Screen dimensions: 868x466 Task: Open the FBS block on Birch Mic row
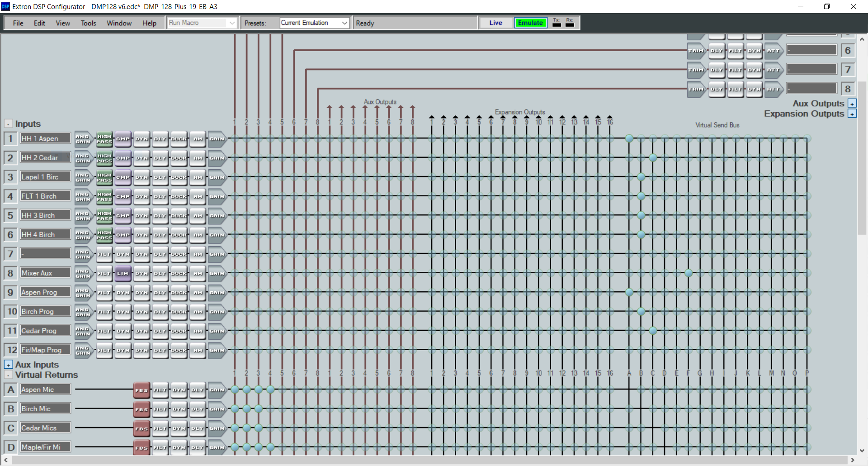point(142,409)
